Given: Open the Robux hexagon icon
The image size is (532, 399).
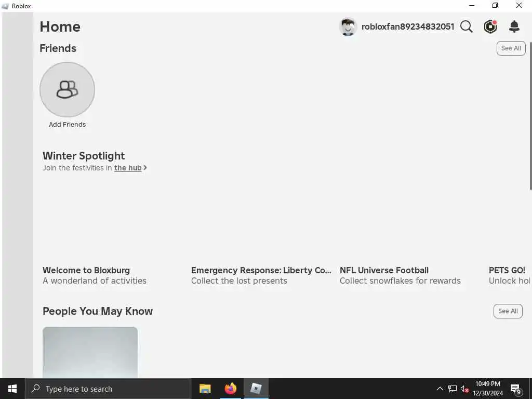Looking at the screenshot, I should [490, 26].
